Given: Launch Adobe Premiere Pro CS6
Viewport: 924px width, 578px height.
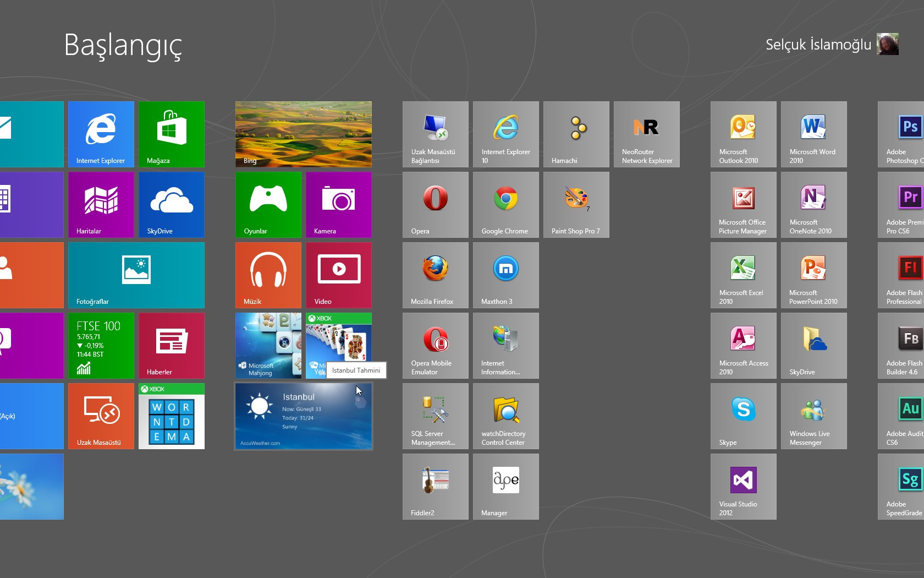Looking at the screenshot, I should [x=901, y=205].
